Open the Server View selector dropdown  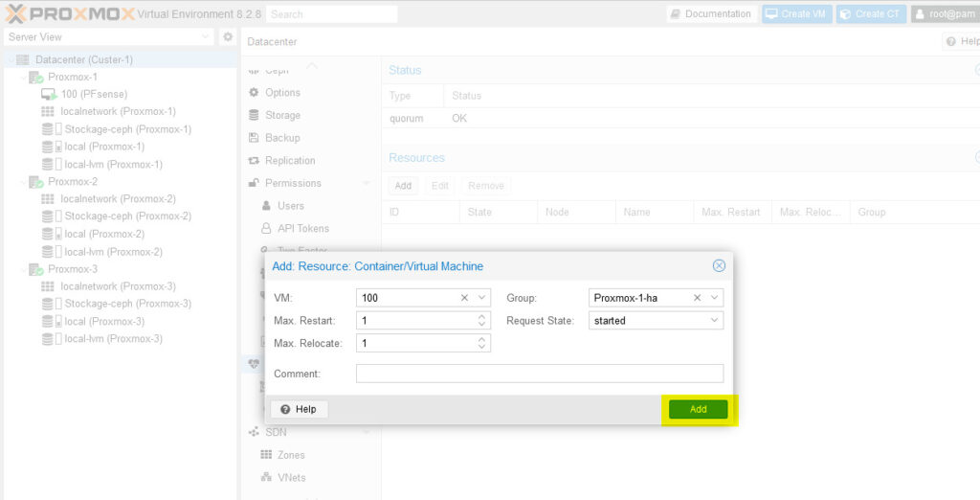click(109, 37)
